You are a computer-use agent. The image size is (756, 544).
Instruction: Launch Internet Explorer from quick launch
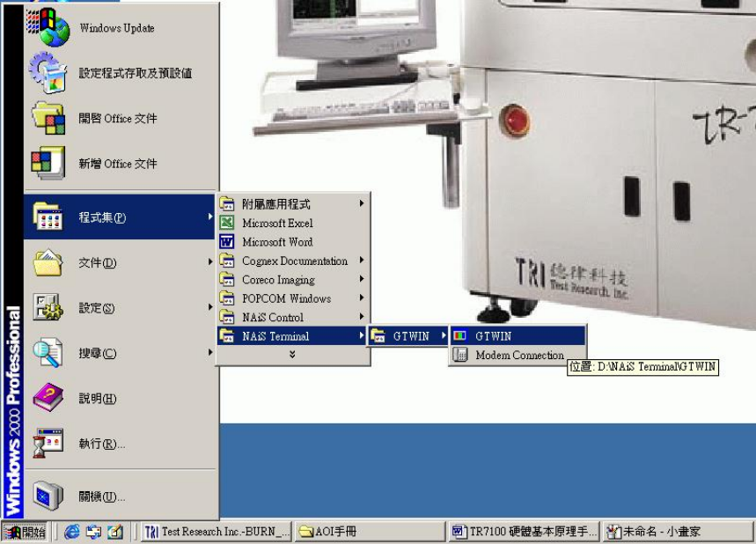(72, 532)
